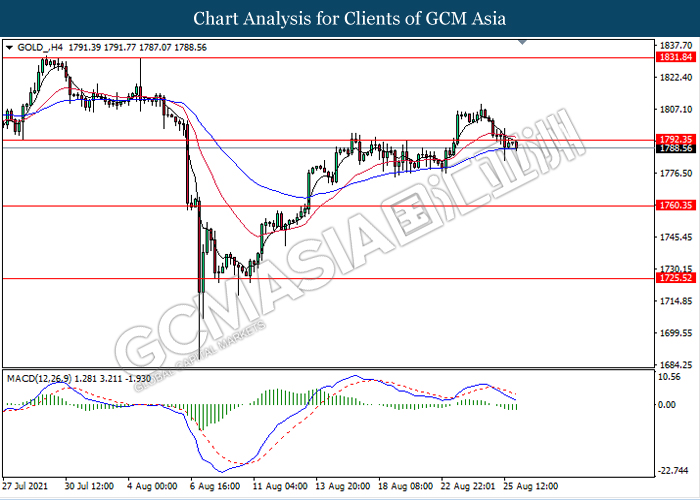Screen dimensions: 700x500
Task: Click the 22 Aug 22:01 time label
Action: 470,486
